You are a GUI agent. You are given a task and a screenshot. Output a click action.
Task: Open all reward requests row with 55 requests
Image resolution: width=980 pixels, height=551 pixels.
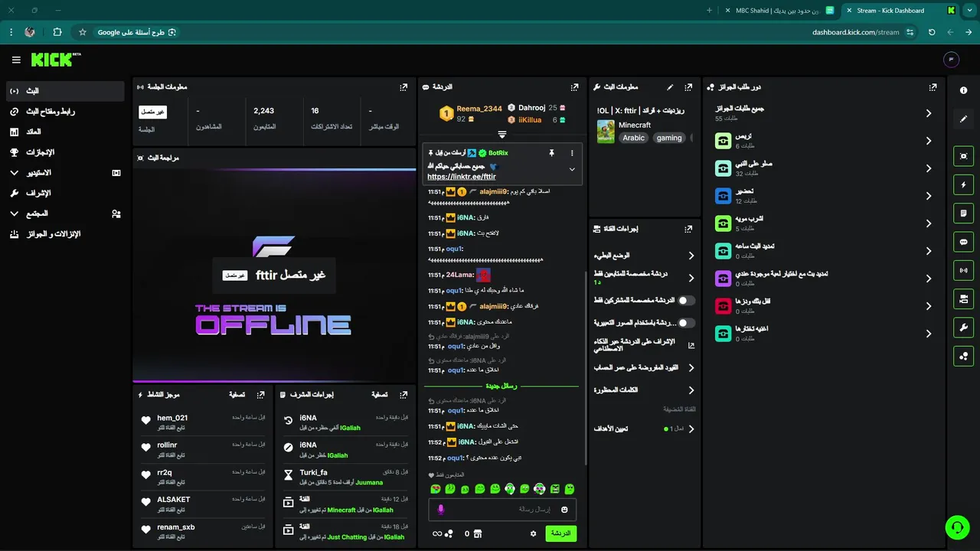[823, 113]
